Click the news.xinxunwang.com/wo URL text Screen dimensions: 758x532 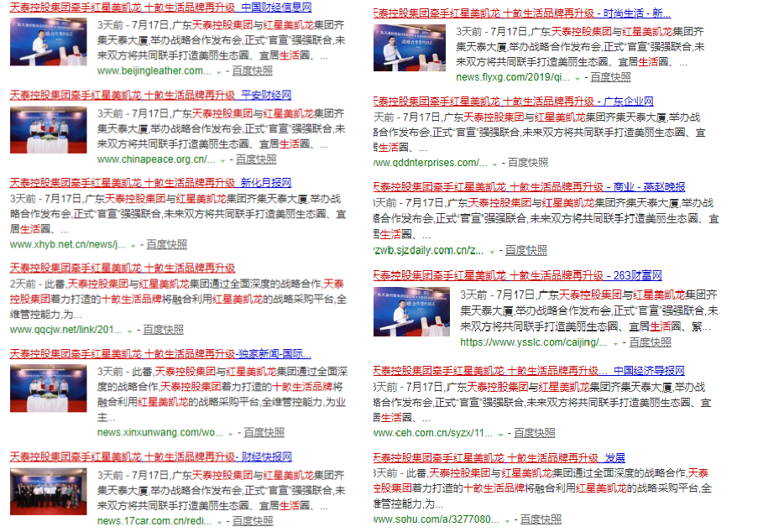tap(160, 432)
